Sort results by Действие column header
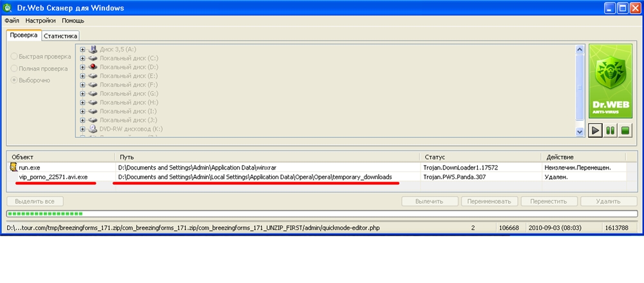The image size is (644, 283). [583, 157]
